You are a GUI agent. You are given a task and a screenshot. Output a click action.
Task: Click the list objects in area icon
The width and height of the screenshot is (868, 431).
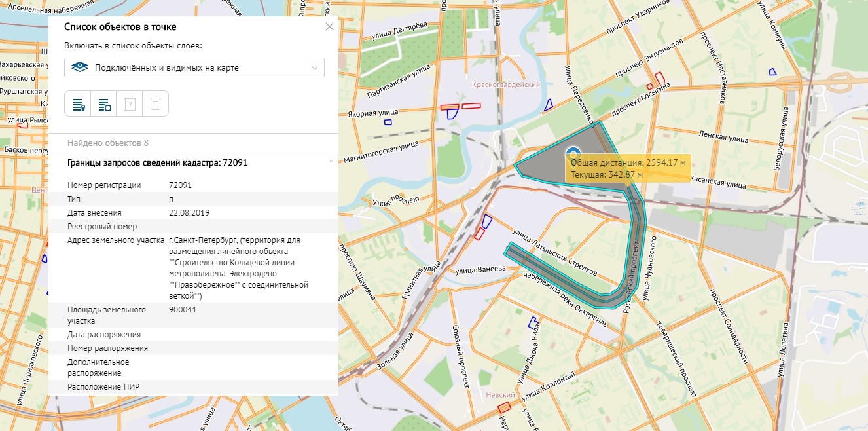[104, 104]
